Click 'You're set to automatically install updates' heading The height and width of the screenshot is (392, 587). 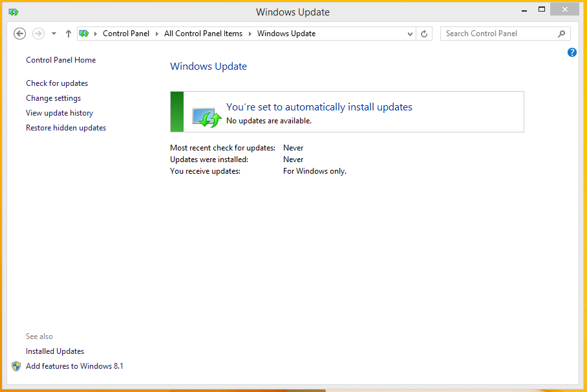319,107
